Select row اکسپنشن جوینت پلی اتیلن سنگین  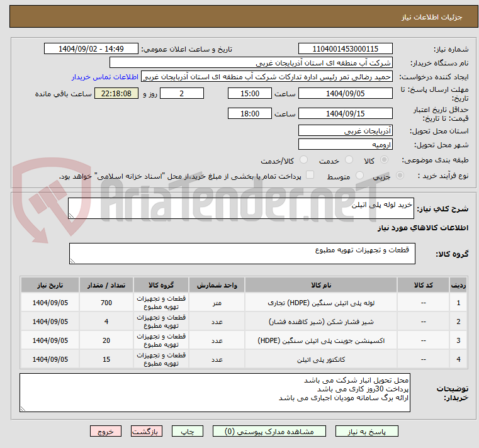click(x=244, y=340)
